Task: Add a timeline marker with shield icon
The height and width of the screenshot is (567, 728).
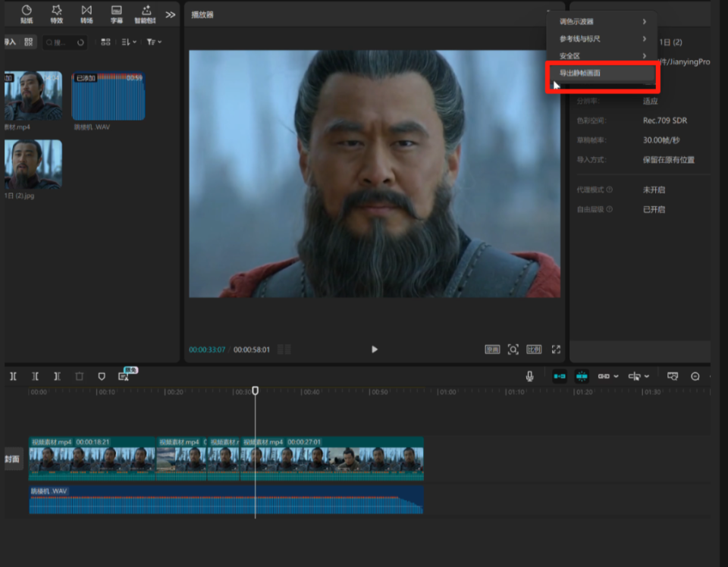Action: [101, 376]
